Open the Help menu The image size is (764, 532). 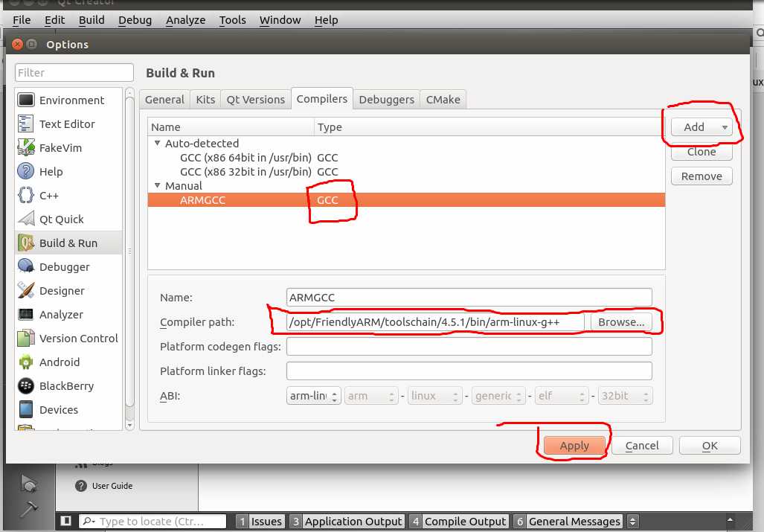tap(326, 20)
